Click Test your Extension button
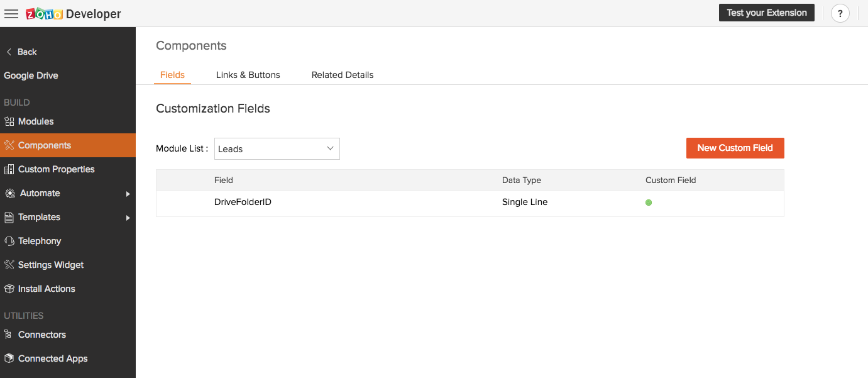 [766, 13]
